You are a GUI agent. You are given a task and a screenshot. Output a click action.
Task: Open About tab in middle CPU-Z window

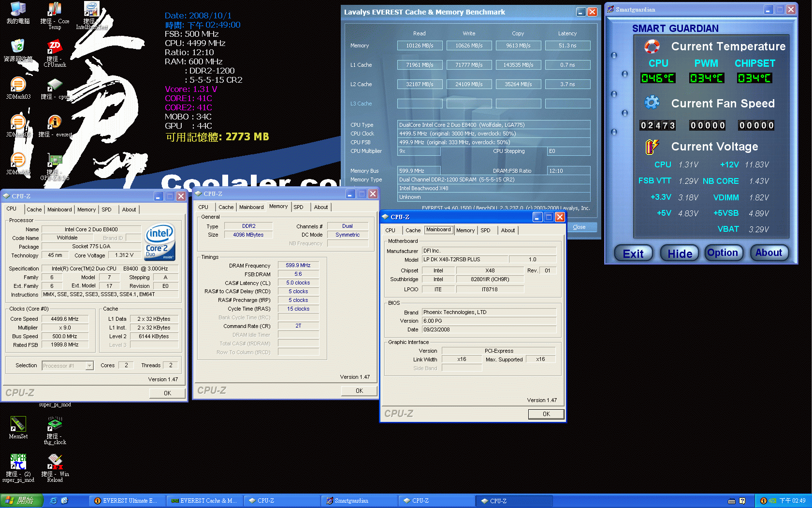[x=321, y=207]
